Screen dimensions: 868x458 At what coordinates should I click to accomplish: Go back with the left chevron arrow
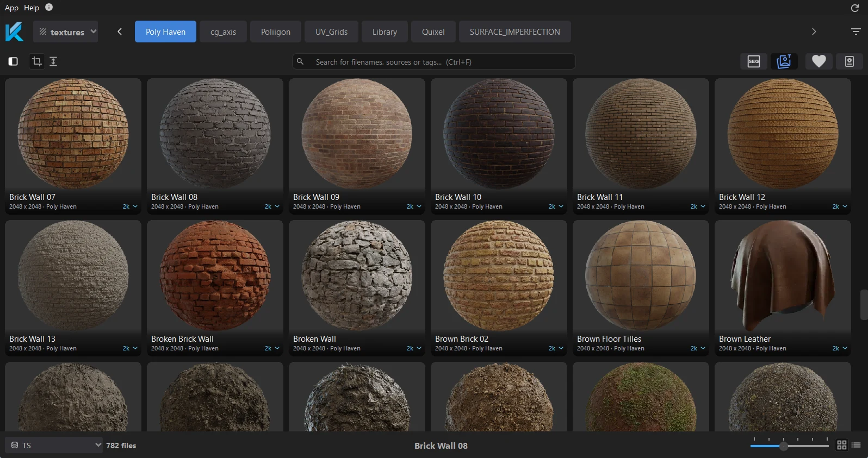coord(120,32)
